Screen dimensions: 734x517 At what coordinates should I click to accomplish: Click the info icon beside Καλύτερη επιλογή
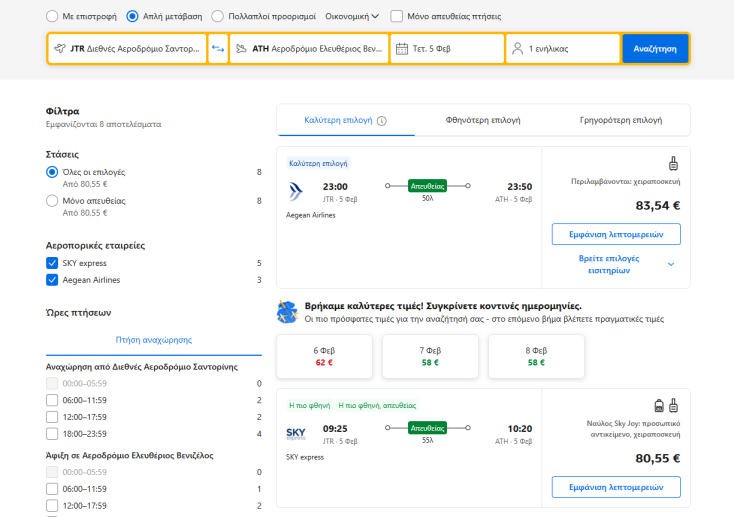pyautogui.click(x=381, y=120)
